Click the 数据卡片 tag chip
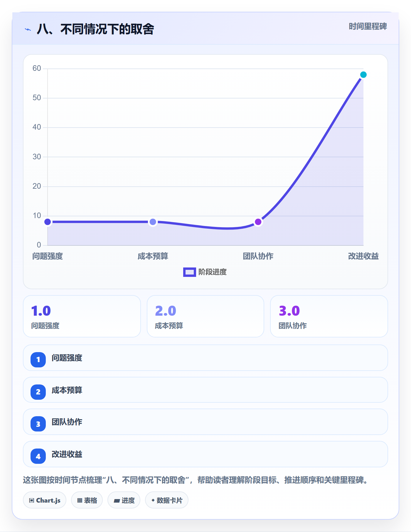The image size is (411, 532). pos(167,500)
